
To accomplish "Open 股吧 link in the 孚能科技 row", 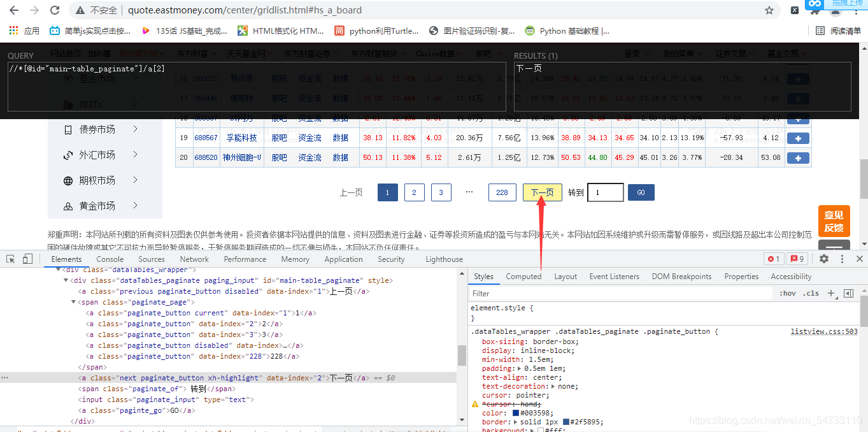I will 279,138.
